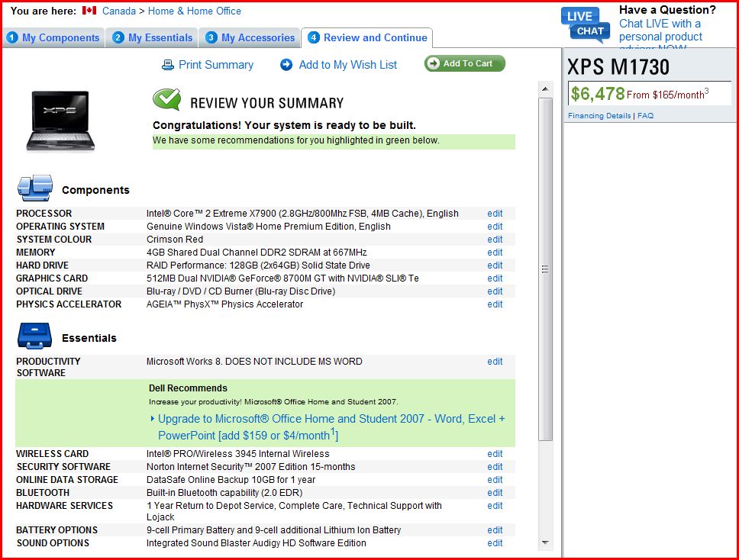
Task: Click the 512MB Dual NVIDIA GeForce 8700M text
Action: pos(282,278)
